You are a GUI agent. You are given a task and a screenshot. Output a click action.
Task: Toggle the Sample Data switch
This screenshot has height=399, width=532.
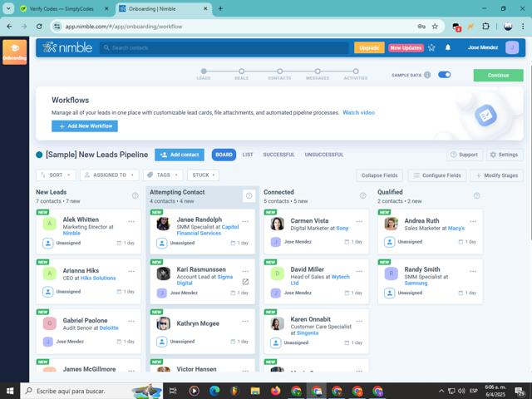[x=444, y=75]
